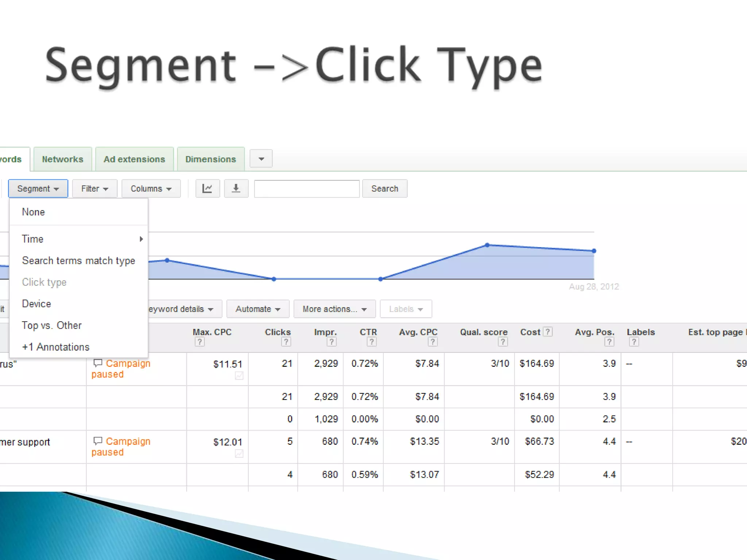Click help icon beside Cost header
The image size is (747, 560).
pos(547,332)
